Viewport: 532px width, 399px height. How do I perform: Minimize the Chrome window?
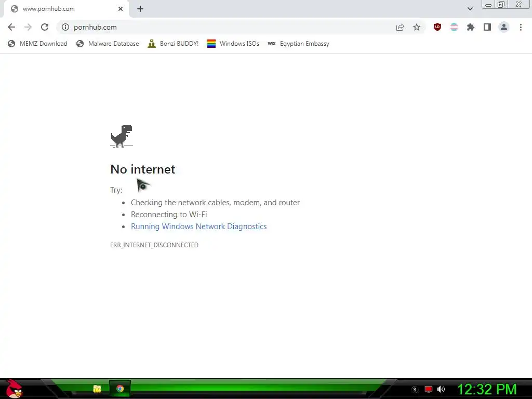[x=488, y=5]
